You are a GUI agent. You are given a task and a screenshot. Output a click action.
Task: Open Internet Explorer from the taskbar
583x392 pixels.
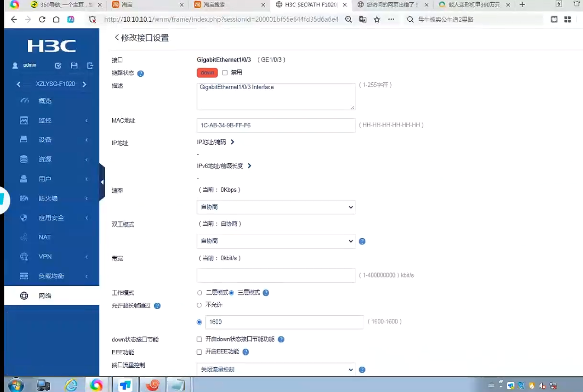click(x=71, y=385)
